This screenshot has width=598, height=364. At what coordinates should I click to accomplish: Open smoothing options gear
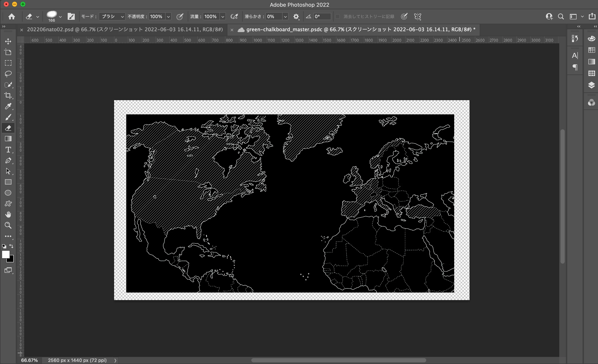pos(296,16)
